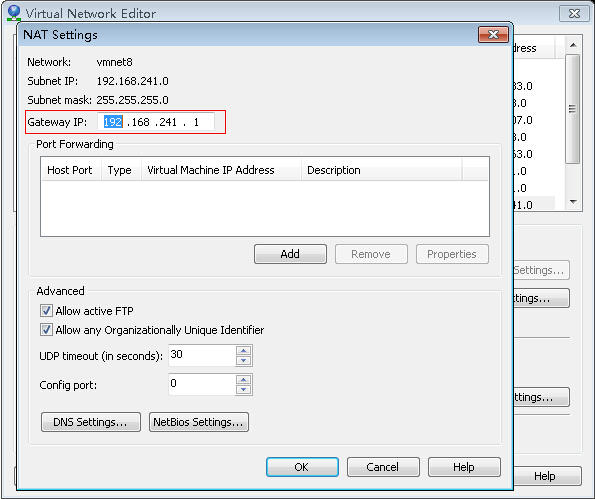Click the Add port forwarding button
The image size is (595, 499).
tap(290, 254)
